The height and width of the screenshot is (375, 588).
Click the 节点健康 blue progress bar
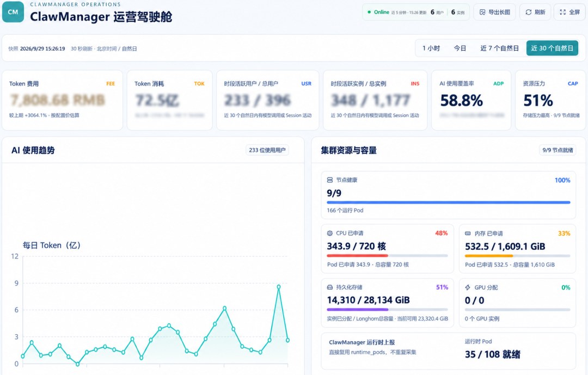(449, 202)
